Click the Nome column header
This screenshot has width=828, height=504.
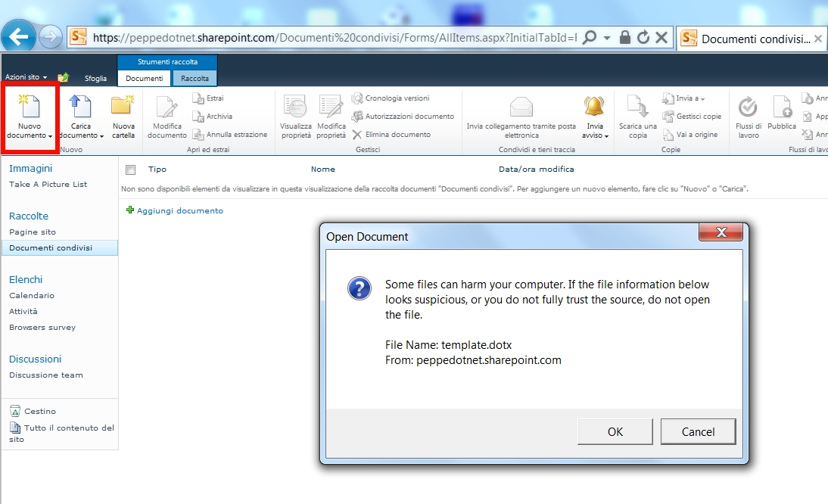322,169
